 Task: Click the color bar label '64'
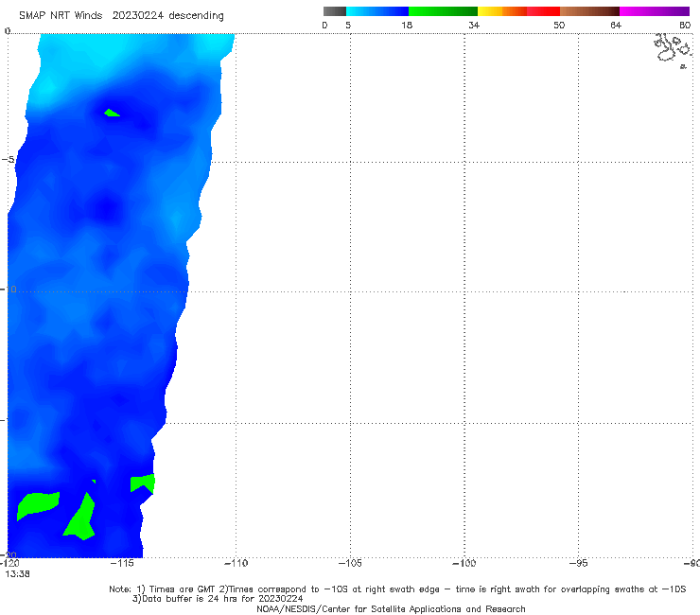point(616,26)
